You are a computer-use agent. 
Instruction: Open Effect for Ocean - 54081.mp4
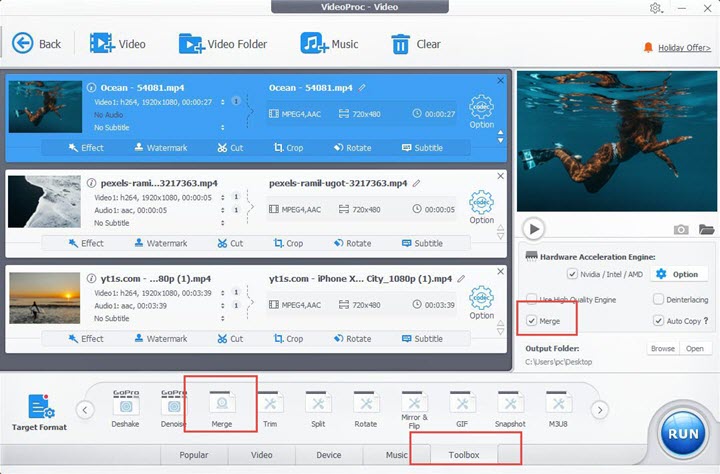pos(86,147)
